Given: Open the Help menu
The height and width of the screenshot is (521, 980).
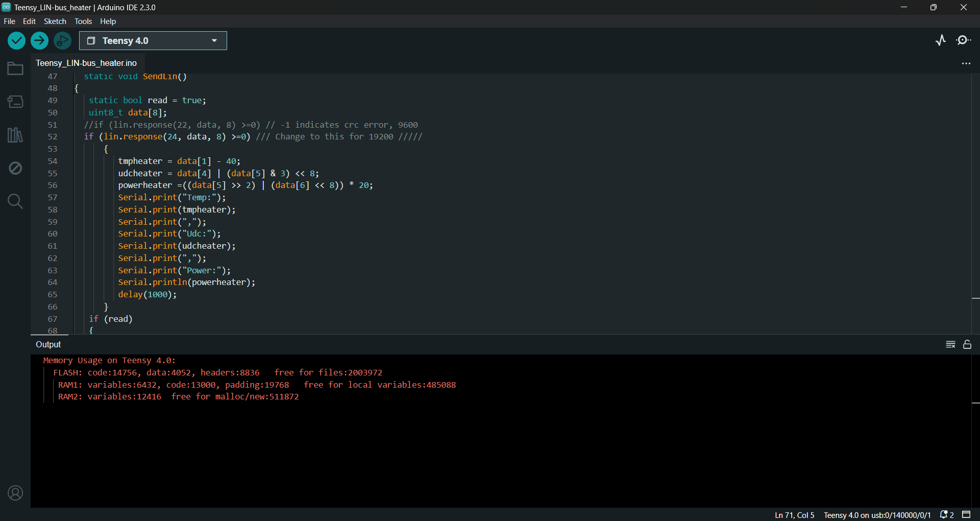Looking at the screenshot, I should 108,21.
